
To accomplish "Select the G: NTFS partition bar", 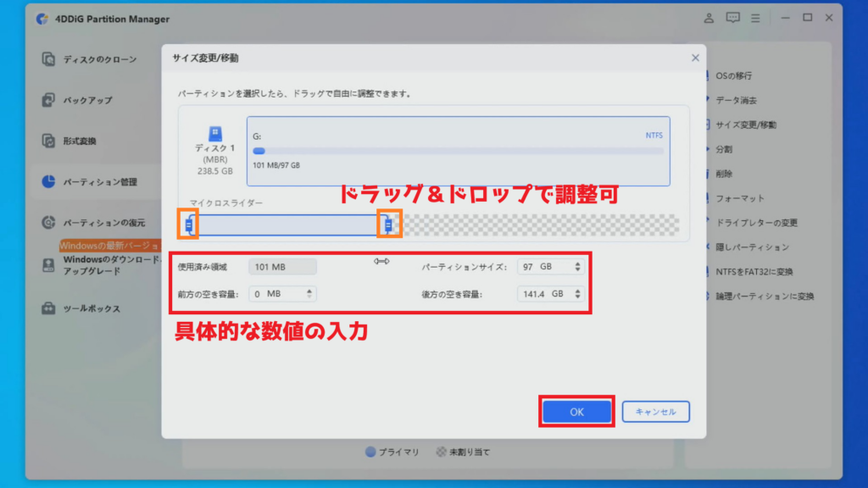I will coord(458,151).
